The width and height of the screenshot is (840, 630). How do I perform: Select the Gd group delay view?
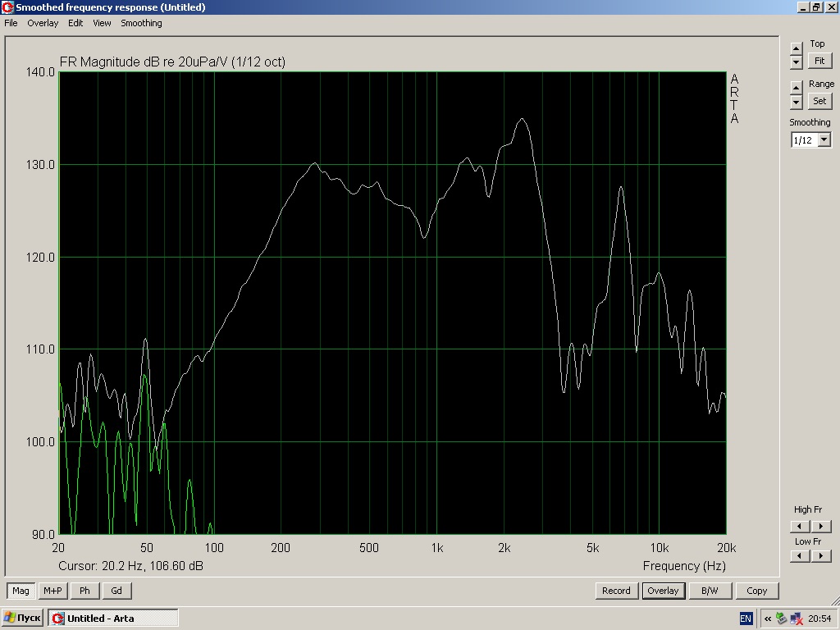tap(116, 591)
